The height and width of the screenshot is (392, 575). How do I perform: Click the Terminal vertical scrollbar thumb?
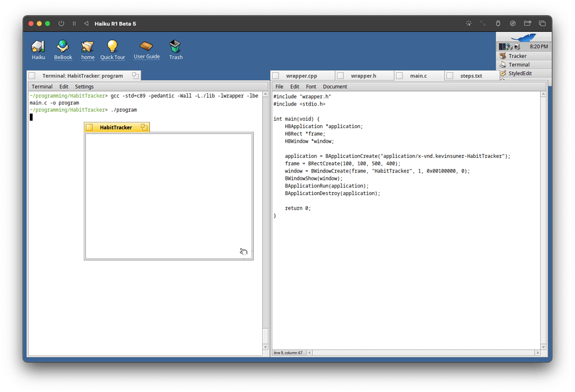tap(266, 336)
